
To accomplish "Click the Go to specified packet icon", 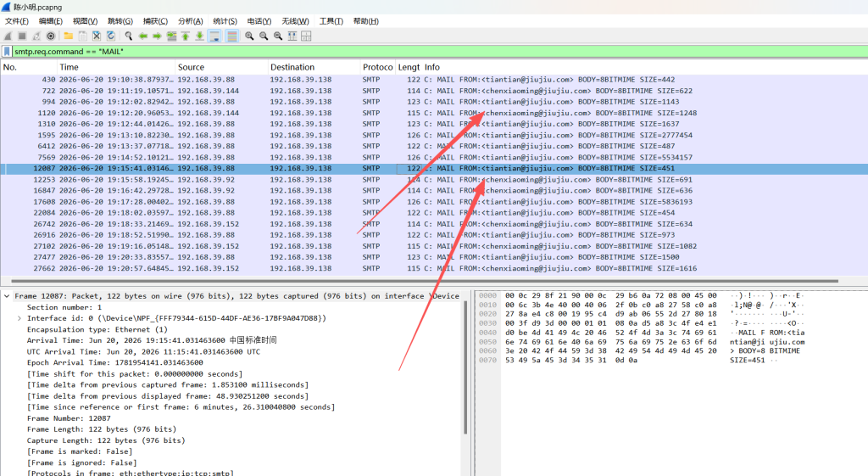I will 171,36.
